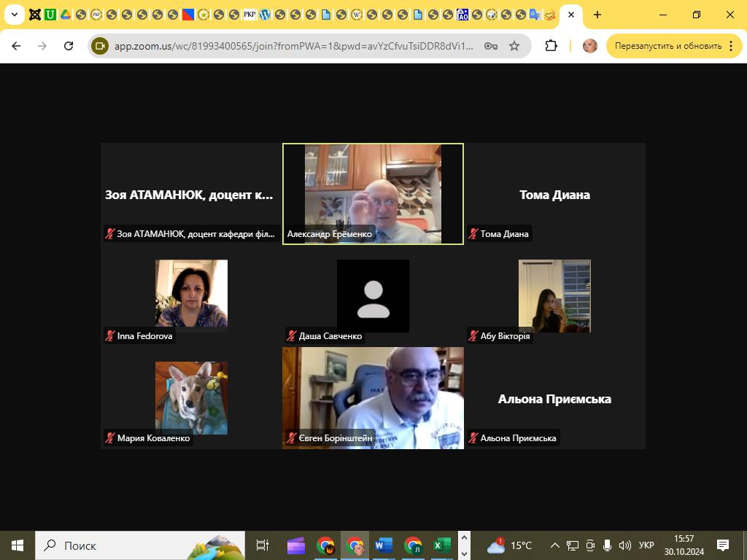747x560 pixels.
Task: Open the saved password key icon
Action: 491,46
